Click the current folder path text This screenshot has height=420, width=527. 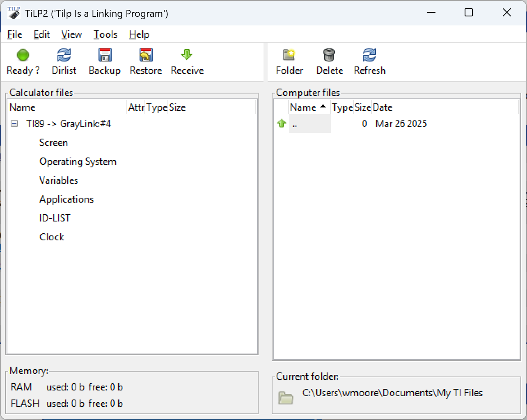[392, 393]
